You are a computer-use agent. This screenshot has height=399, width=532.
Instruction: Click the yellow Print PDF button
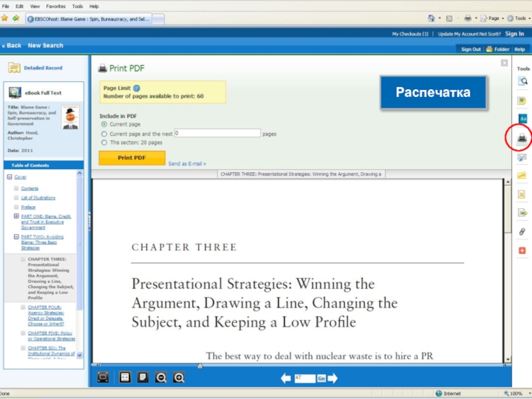132,158
